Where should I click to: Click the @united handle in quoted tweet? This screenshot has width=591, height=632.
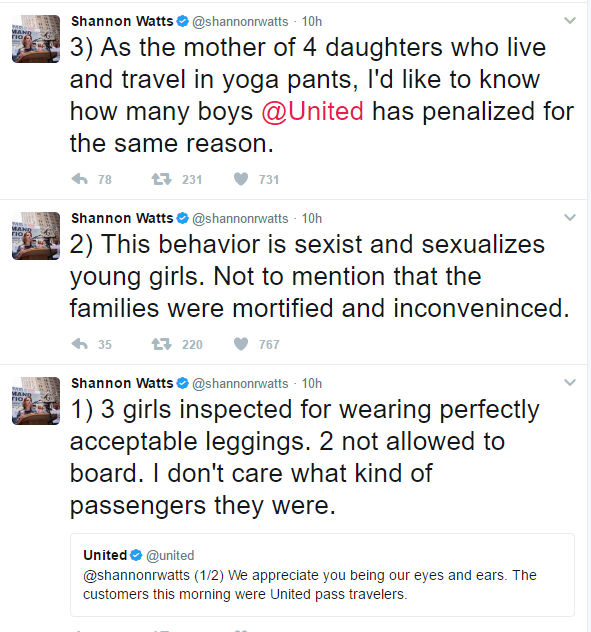(170, 555)
